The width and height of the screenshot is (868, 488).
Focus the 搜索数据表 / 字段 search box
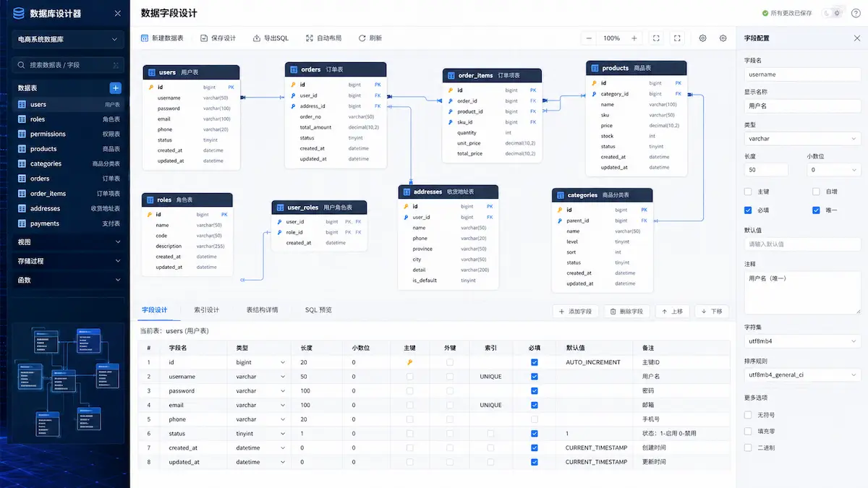(69, 65)
